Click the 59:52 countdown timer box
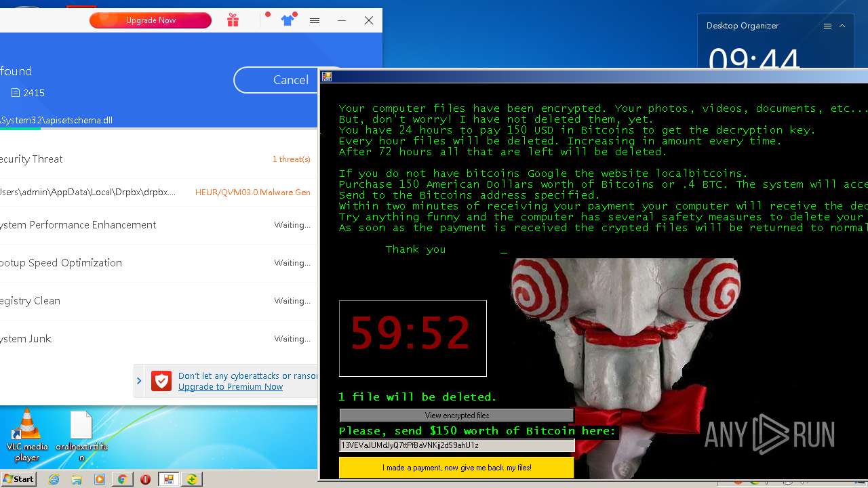Screen dimensions: 868x488 [412, 338]
